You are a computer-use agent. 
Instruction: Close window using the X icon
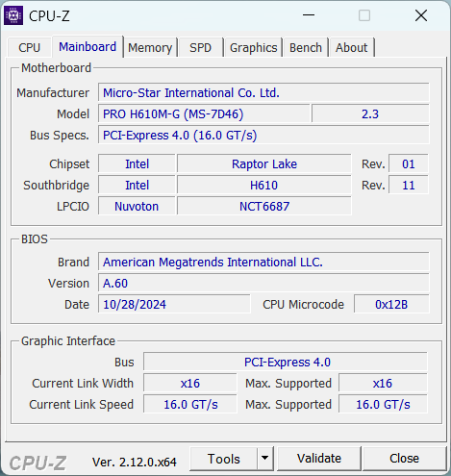click(421, 15)
